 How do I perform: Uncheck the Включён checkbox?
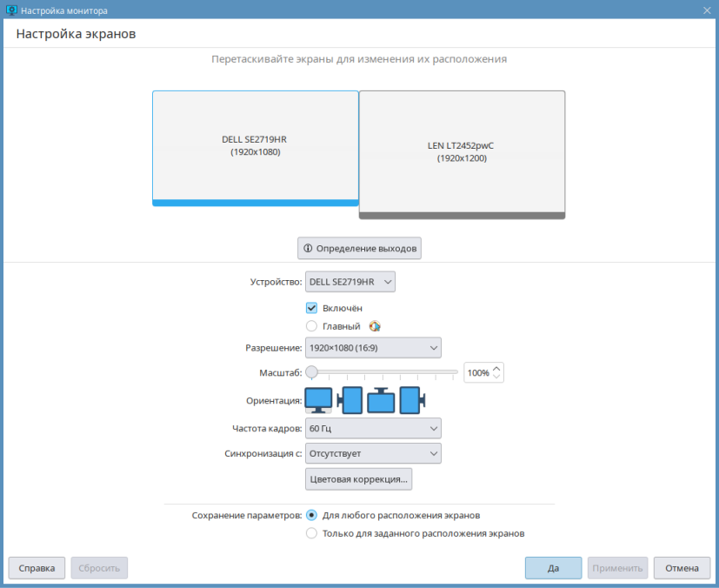pyautogui.click(x=311, y=308)
